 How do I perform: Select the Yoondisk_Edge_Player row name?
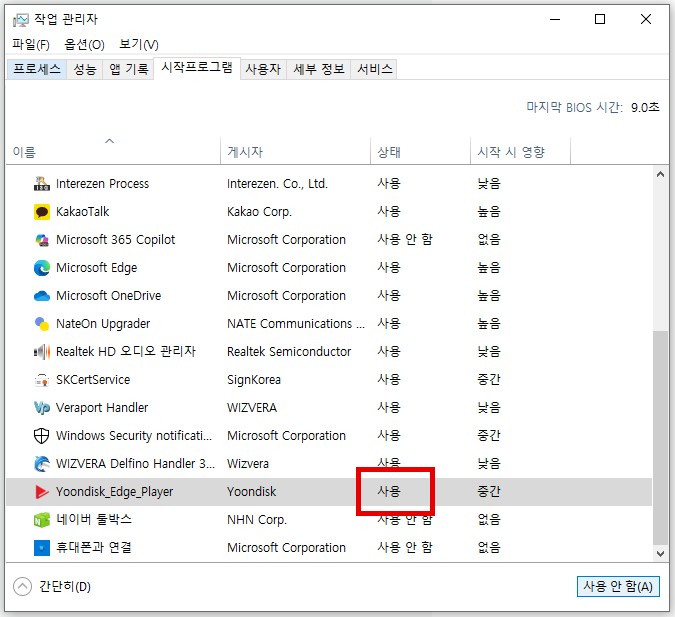tap(115, 492)
